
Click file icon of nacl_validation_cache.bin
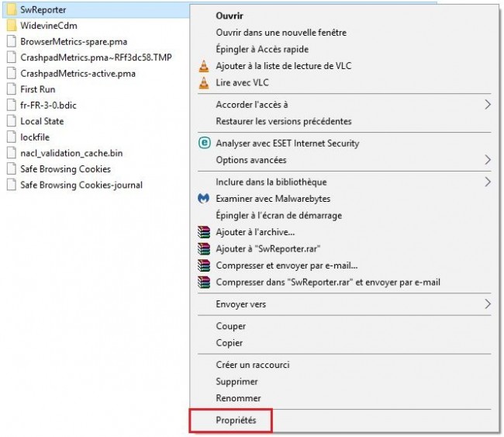pos(12,153)
